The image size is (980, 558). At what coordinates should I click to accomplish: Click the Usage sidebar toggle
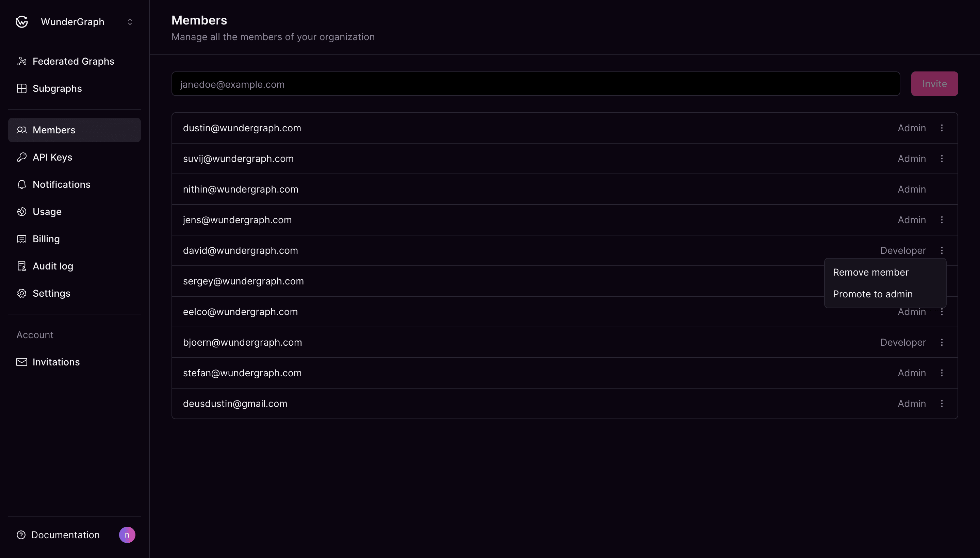(47, 211)
